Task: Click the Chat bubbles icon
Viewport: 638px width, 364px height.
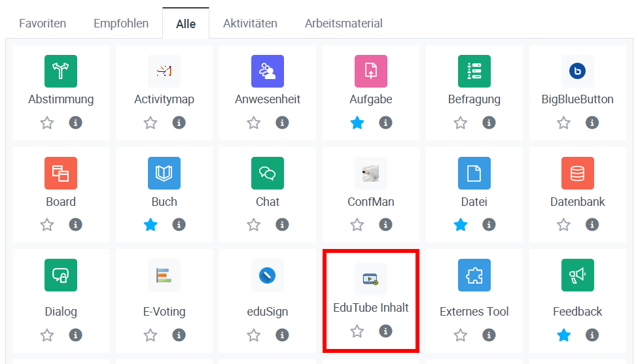Action: 268,173
